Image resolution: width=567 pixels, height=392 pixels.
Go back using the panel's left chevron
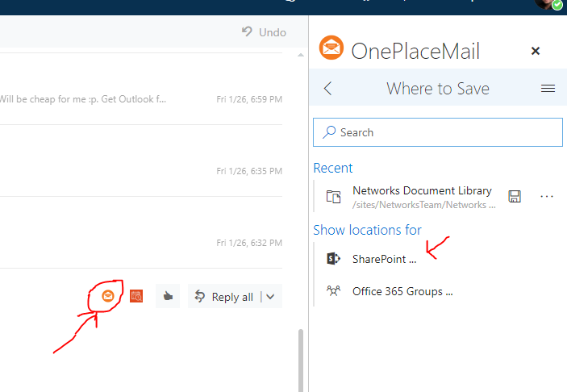[327, 88]
